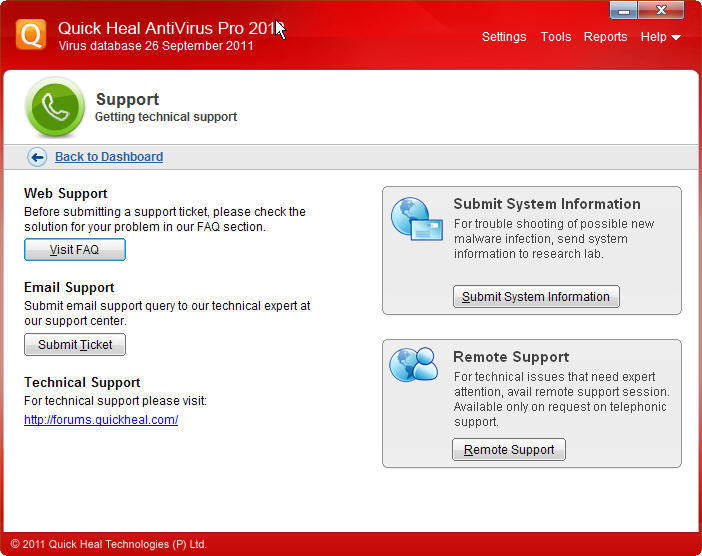Click the Support page heading
702x556 pixels.
click(x=128, y=99)
